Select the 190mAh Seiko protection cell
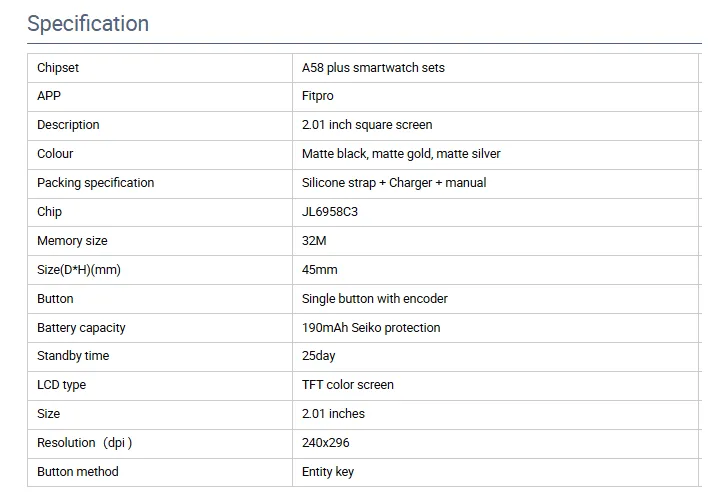Image resolution: width=721 pixels, height=499 pixels. [x=371, y=328]
